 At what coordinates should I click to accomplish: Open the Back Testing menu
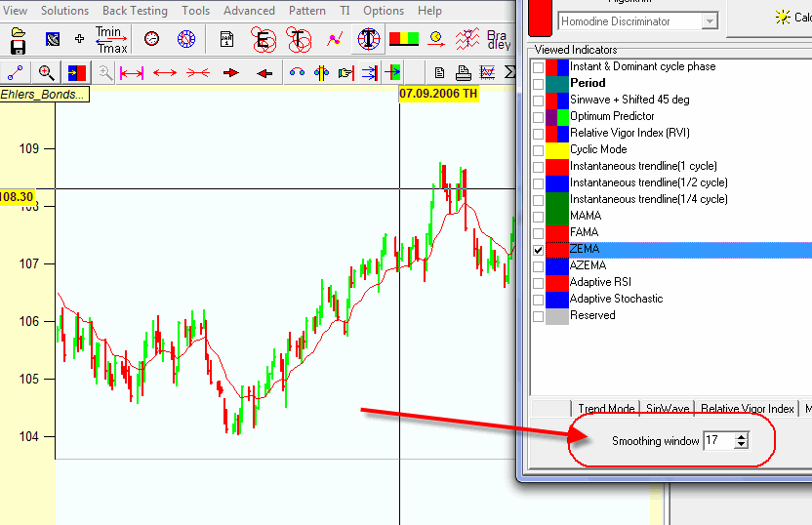pyautogui.click(x=135, y=11)
